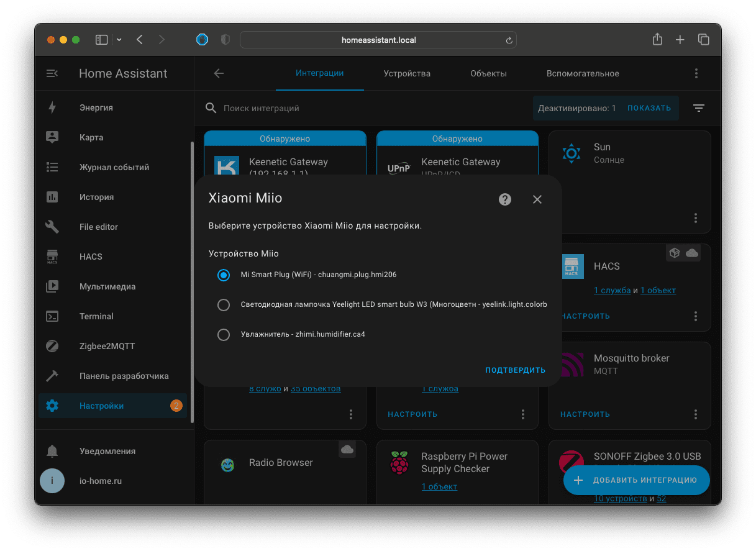Collapse the Home Assistant sidebar menu
This screenshot has width=756, height=551.
tap(52, 73)
